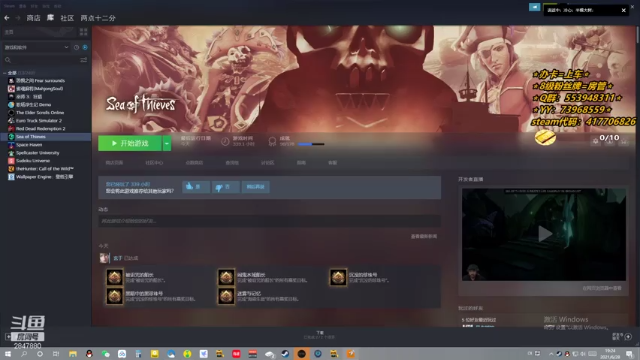Image resolution: width=640 pixels, height=360 pixels.
Task: Click the recent-activity clock filter icon
Action: [x=76, y=47]
